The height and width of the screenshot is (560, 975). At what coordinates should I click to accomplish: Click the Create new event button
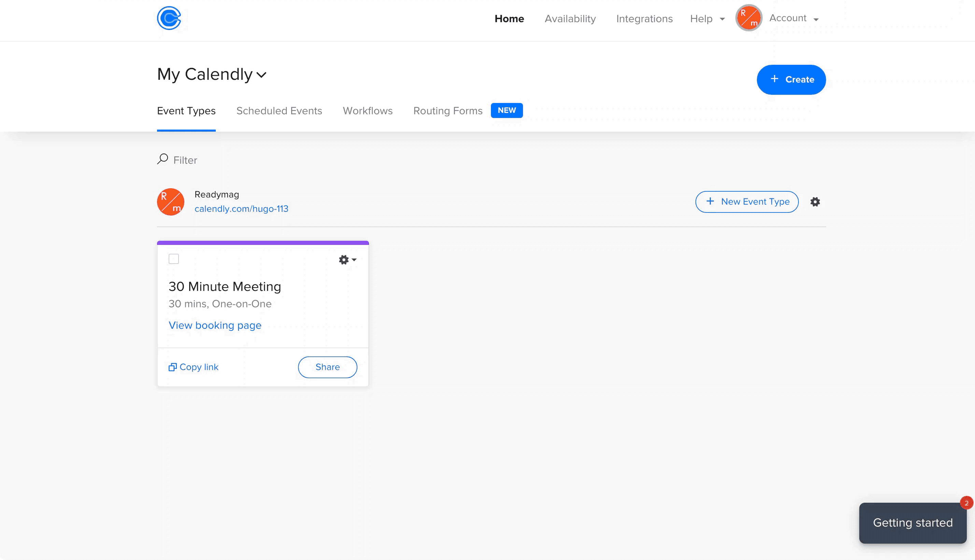pyautogui.click(x=792, y=79)
